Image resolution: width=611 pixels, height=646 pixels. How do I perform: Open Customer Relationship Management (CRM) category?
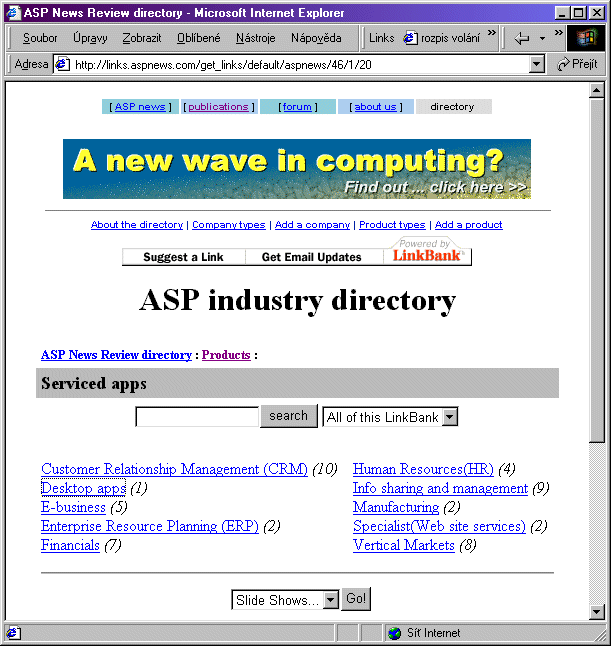174,469
